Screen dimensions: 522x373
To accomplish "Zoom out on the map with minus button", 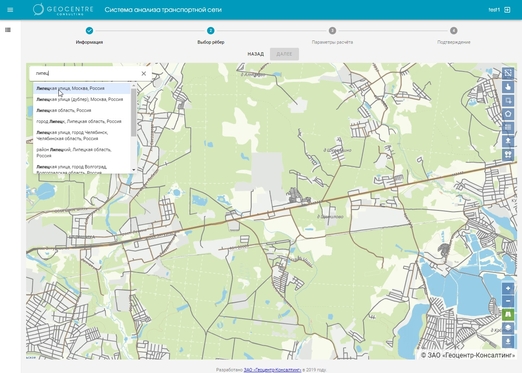I will click(508, 301).
